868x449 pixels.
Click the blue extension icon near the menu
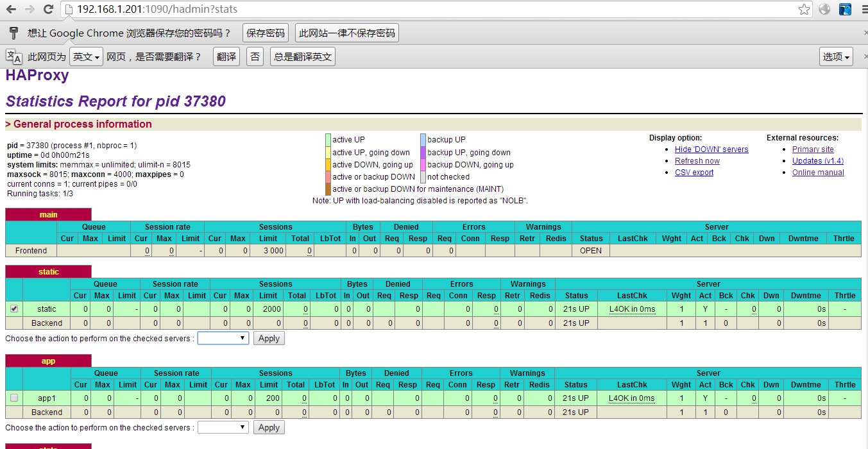[844, 10]
